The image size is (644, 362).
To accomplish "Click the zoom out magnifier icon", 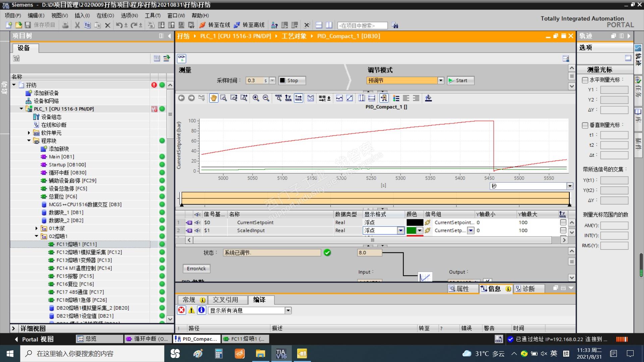I will pos(266,98).
